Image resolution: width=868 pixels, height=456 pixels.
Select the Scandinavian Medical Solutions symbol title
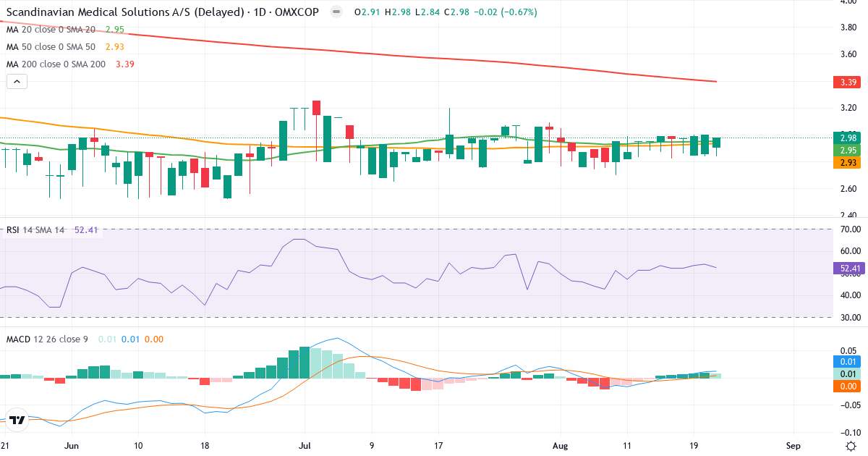163,12
